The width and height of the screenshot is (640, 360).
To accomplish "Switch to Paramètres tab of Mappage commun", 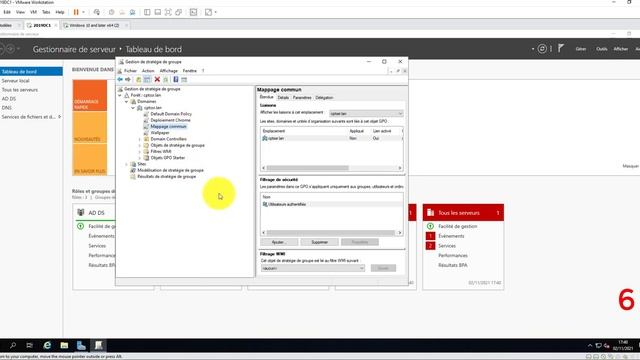I will (x=302, y=98).
